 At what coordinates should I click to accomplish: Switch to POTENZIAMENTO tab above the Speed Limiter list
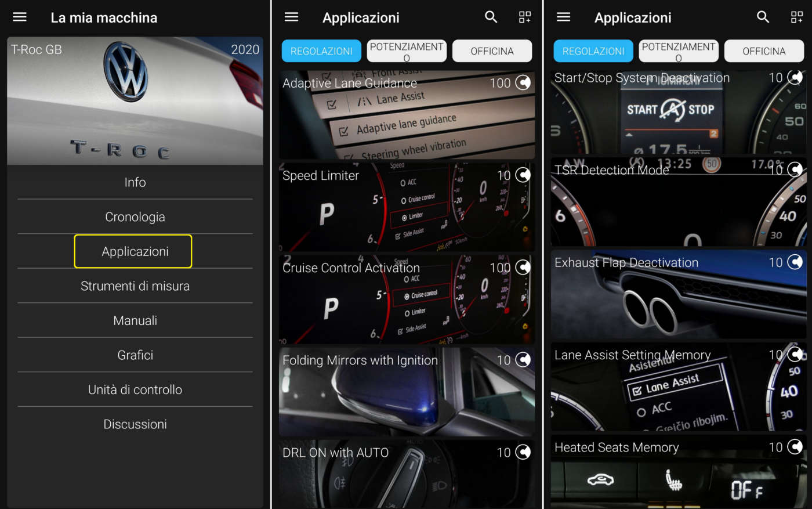click(x=407, y=51)
